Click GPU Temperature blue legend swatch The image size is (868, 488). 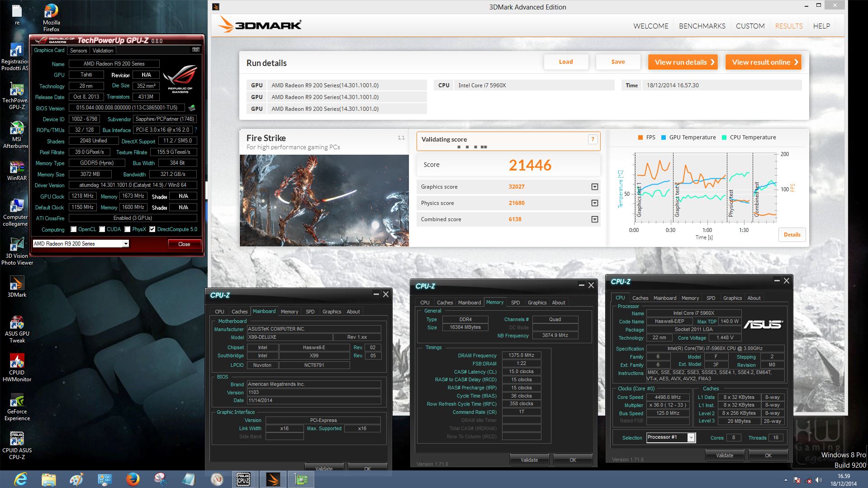[664, 137]
